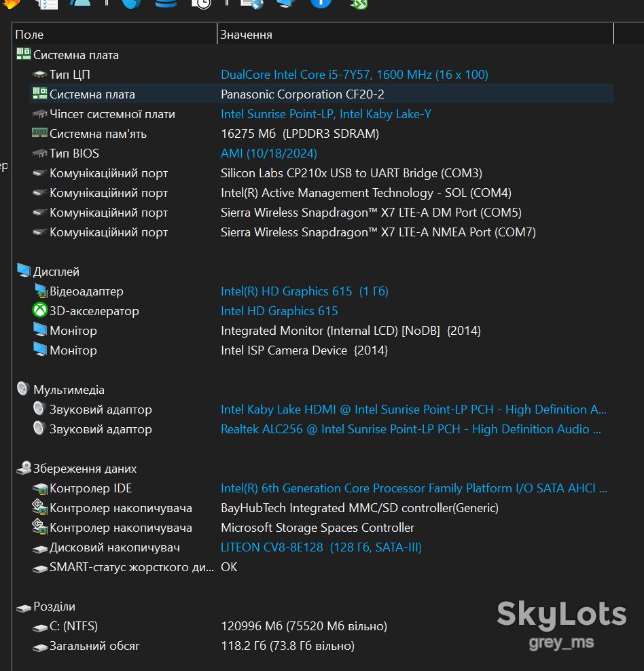The height and width of the screenshot is (671, 644).
Task: Select the speaker icon of the Мультимедіа group
Action: pyautogui.click(x=22, y=388)
